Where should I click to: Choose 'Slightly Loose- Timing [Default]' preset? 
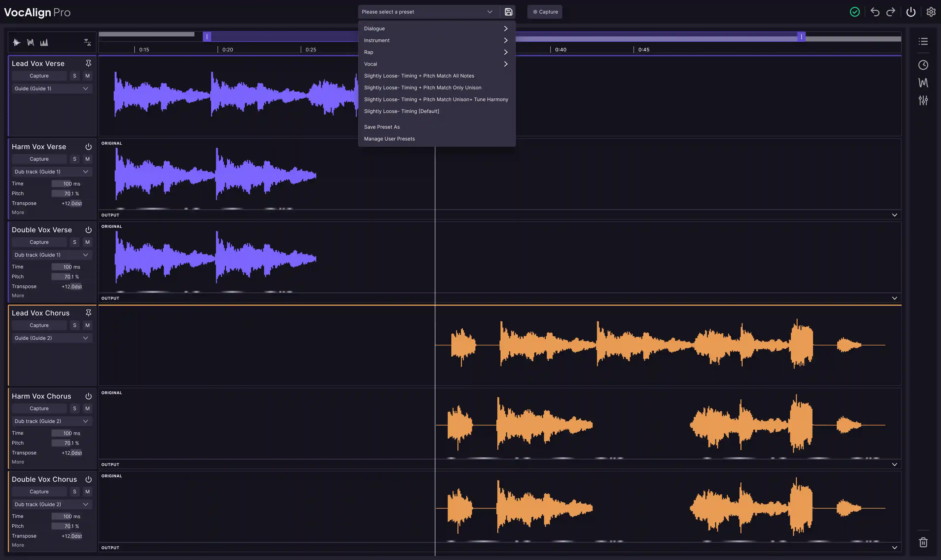437,111
